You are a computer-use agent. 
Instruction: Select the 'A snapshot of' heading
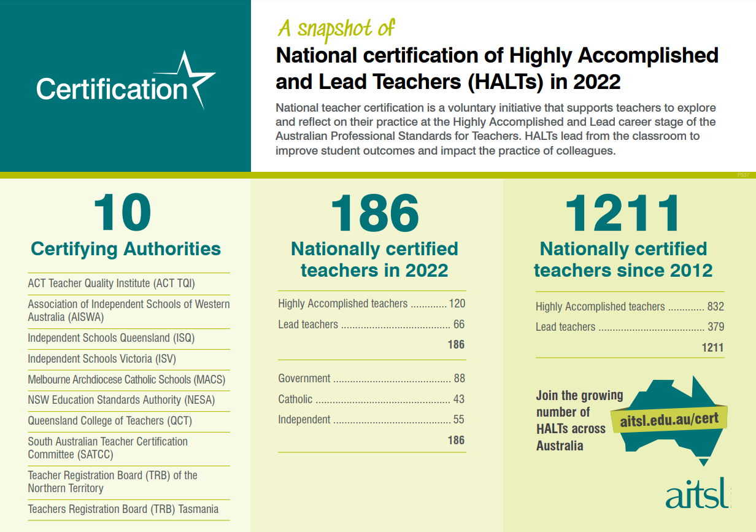[336, 28]
